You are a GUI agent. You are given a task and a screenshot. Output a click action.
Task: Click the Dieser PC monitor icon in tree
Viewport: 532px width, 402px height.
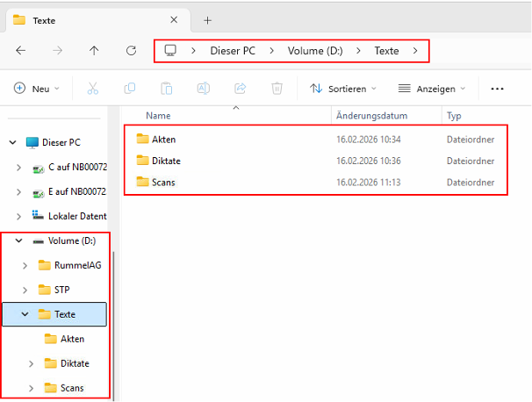point(32,142)
